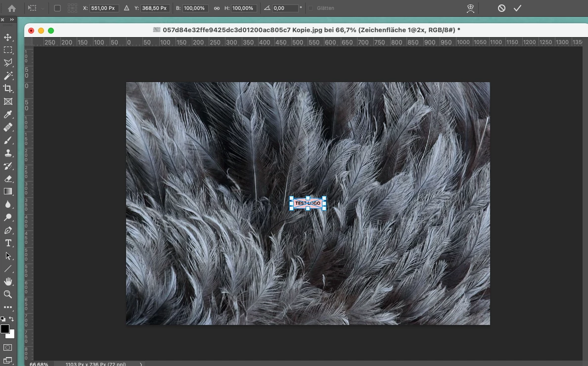Select the Clone Stamp tool
This screenshot has height=366, width=588.
(x=8, y=153)
